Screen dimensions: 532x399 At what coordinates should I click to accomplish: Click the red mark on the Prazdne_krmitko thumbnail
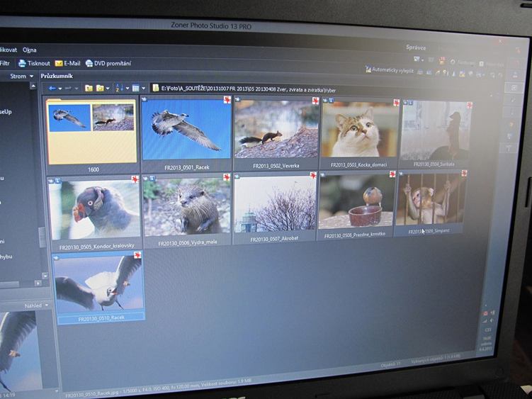[392, 174]
